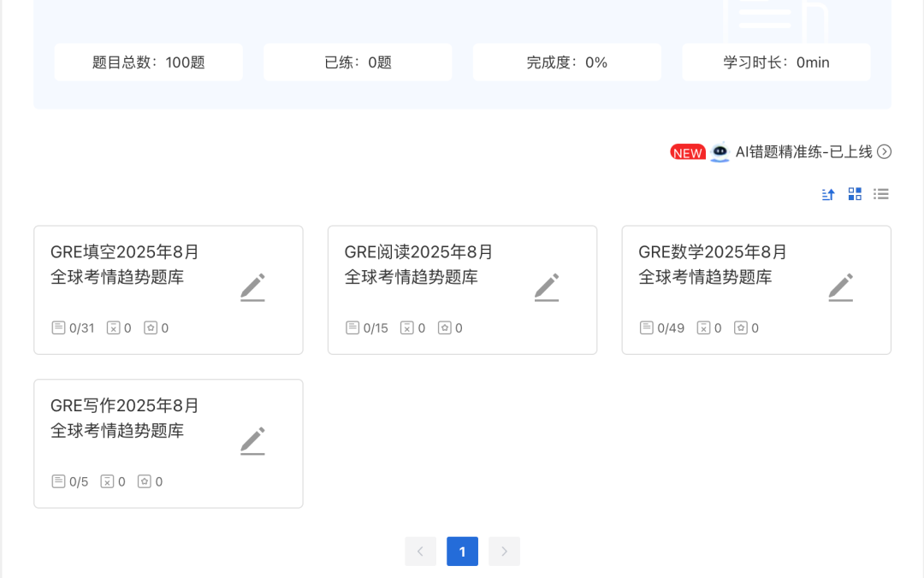Viewport: 924px width, 578px height.
Task: Click the red NEW badge
Action: click(688, 152)
